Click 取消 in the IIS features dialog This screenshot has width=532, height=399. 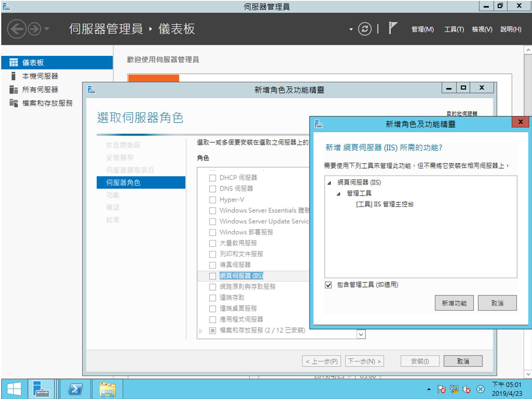click(x=497, y=303)
